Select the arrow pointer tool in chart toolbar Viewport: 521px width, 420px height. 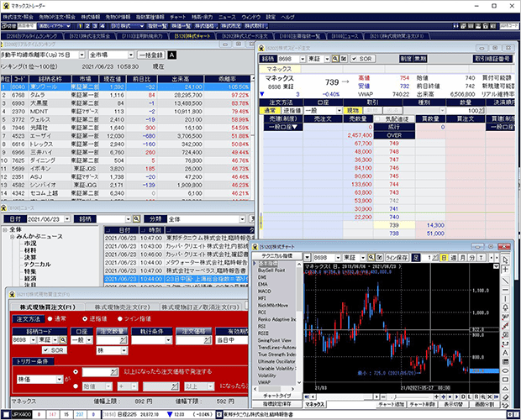(505, 260)
